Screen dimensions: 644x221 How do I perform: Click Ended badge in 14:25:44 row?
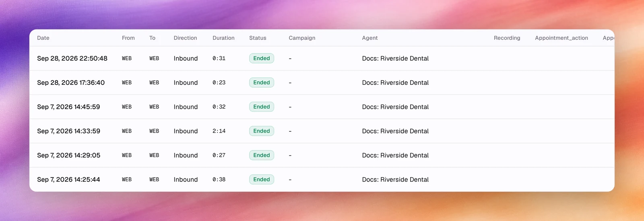click(262, 179)
